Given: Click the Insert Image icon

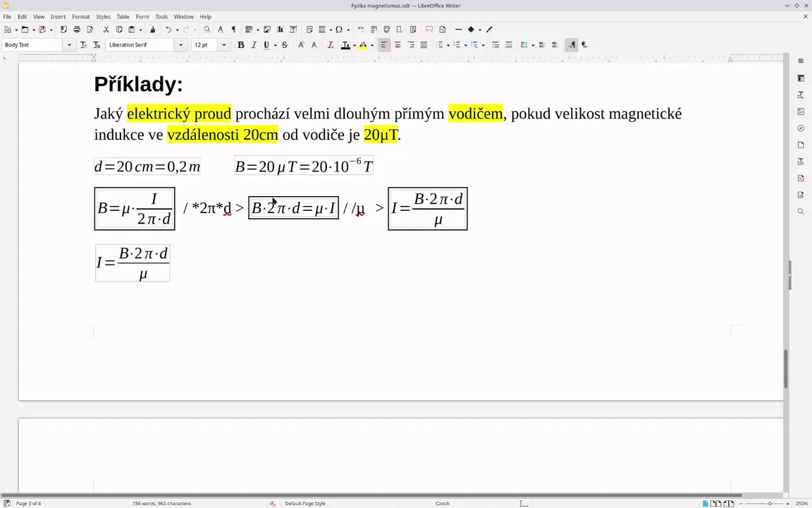Looking at the screenshot, I should [267, 30].
